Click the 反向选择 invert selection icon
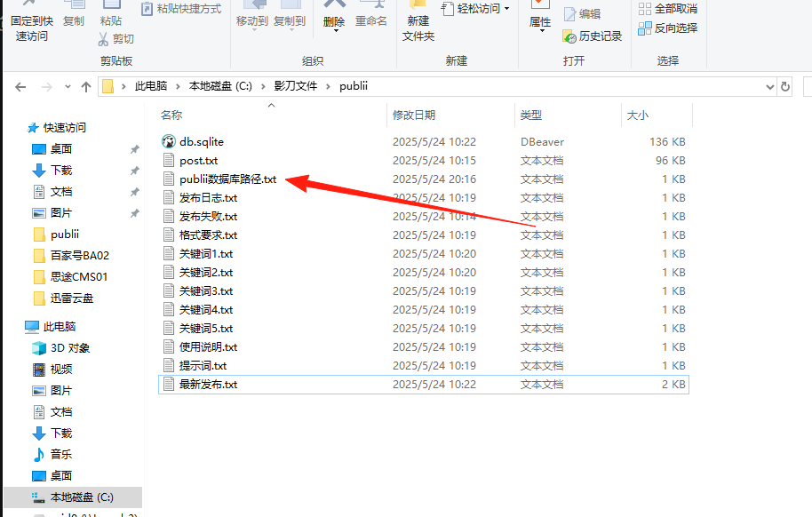 (645, 28)
